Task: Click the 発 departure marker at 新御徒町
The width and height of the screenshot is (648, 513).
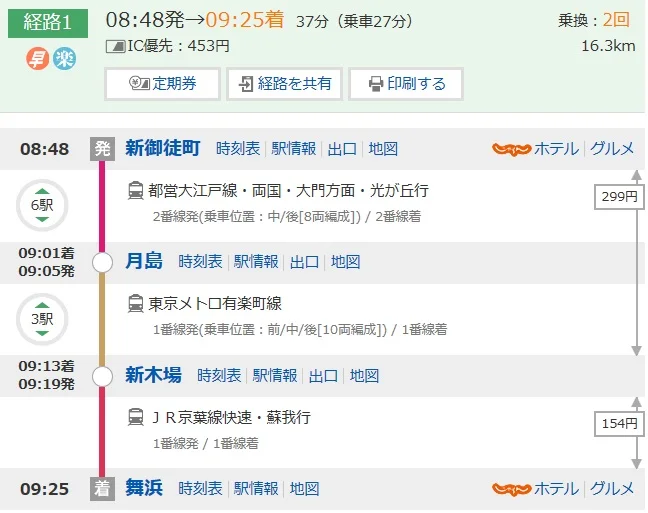Action: (102, 149)
